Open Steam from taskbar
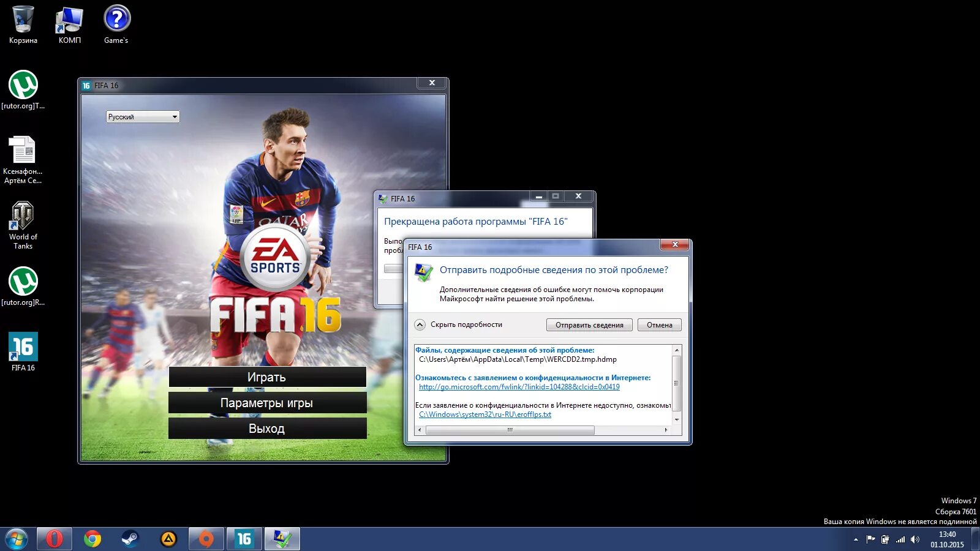 click(130, 539)
